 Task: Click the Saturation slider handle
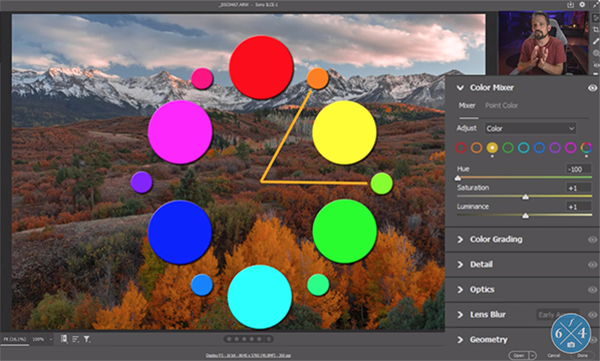[525, 197]
